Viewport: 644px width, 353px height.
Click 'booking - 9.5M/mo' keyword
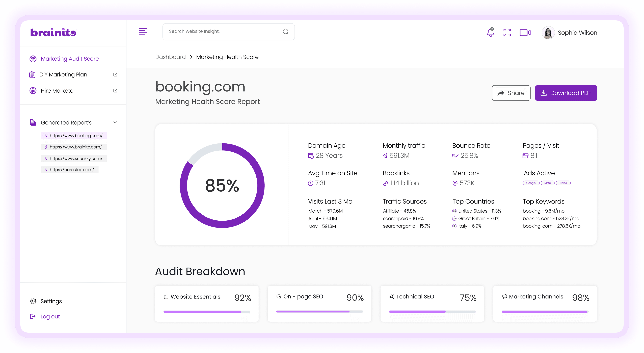coord(544,211)
